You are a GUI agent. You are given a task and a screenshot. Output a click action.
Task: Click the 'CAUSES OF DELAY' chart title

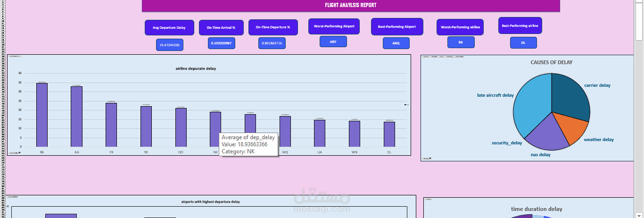(552, 62)
